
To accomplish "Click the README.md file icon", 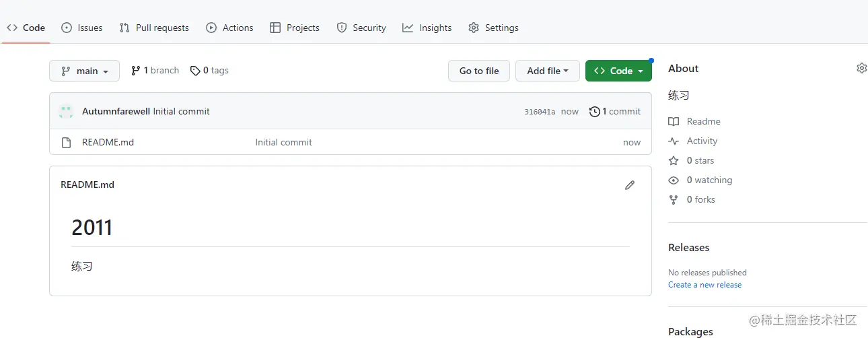I will [x=66, y=143].
